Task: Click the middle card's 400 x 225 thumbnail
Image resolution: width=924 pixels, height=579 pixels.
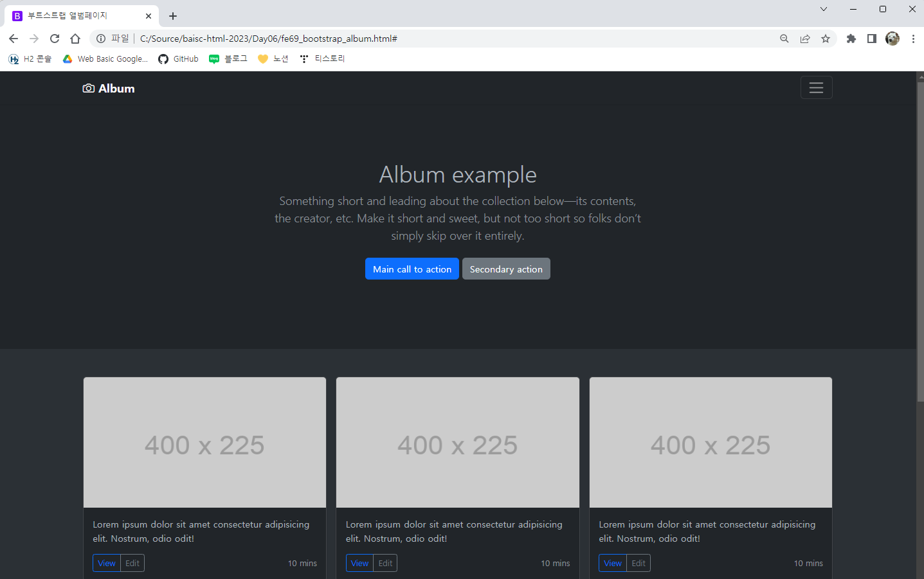Action: point(458,443)
